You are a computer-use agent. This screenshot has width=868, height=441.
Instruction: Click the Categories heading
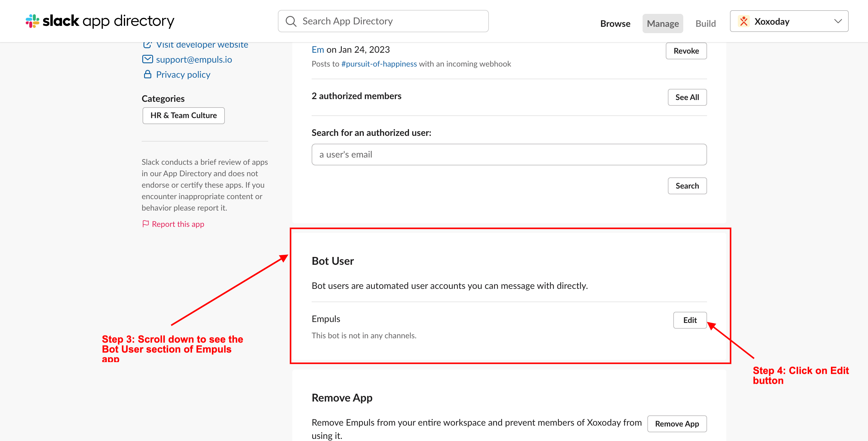click(163, 99)
